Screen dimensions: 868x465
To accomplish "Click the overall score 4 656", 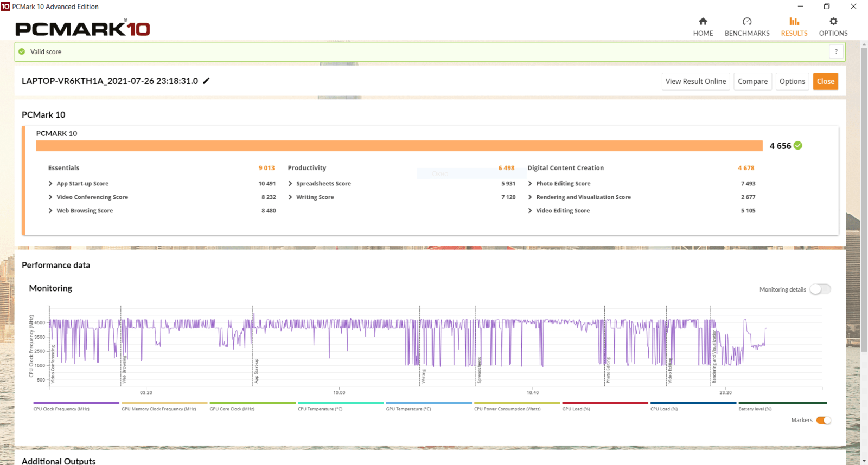I will 780,146.
